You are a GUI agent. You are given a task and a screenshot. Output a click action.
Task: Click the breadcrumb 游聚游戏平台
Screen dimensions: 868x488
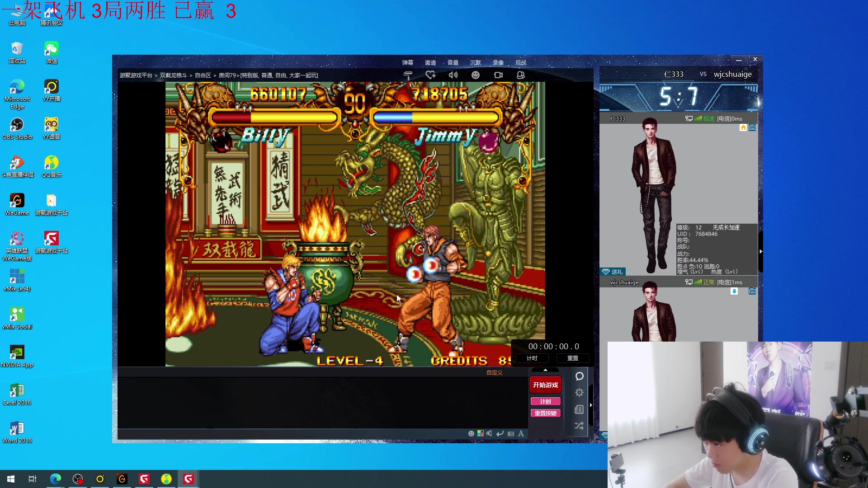coord(136,75)
